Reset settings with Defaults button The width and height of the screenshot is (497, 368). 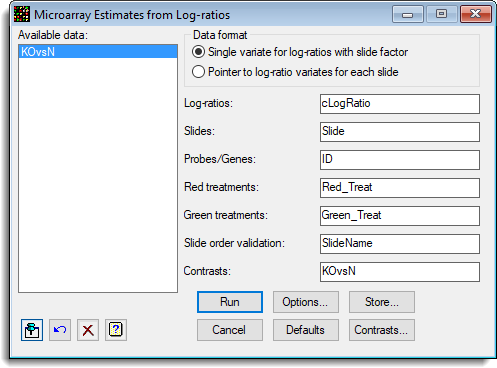[306, 330]
